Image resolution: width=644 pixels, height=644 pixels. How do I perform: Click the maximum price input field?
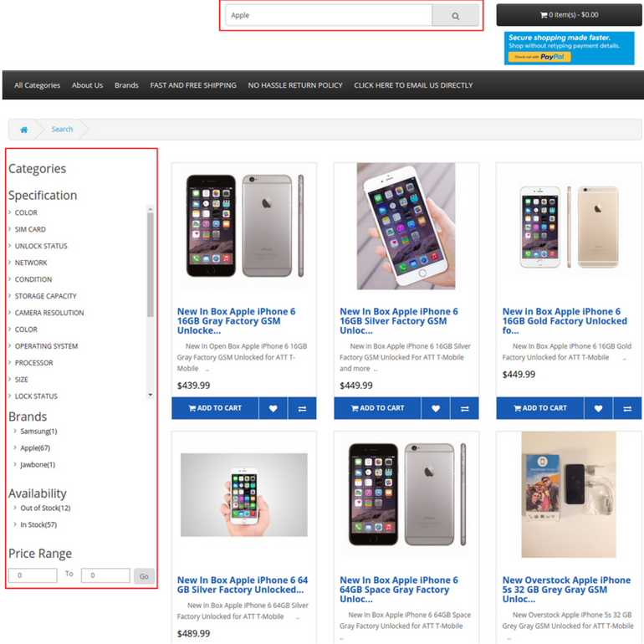click(x=105, y=575)
